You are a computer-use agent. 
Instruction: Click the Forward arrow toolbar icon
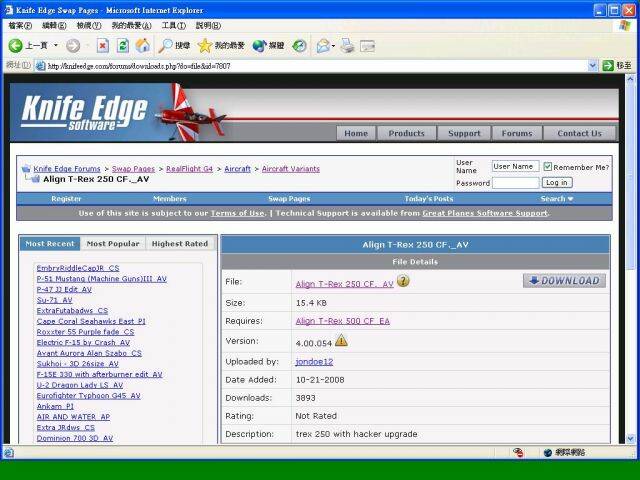click(x=73, y=46)
